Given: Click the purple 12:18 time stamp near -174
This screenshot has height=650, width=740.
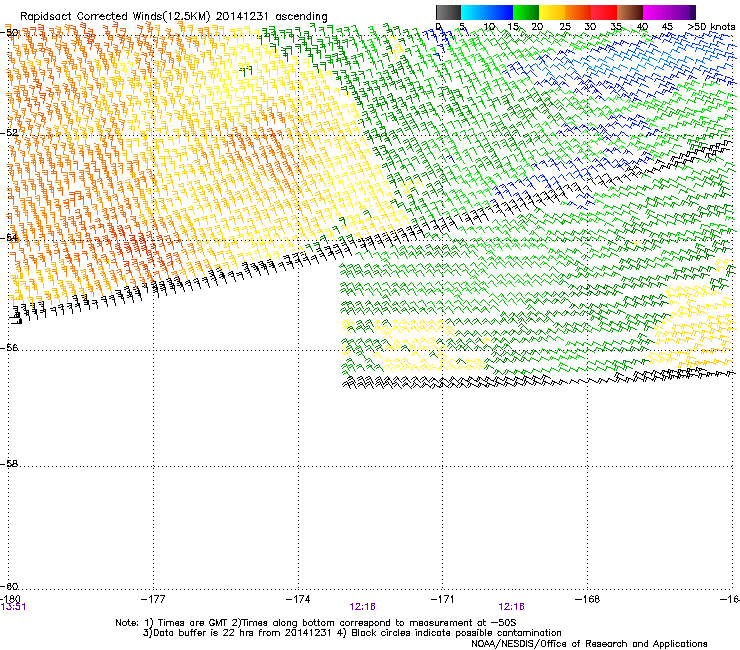Looking at the screenshot, I should (x=362, y=607).
